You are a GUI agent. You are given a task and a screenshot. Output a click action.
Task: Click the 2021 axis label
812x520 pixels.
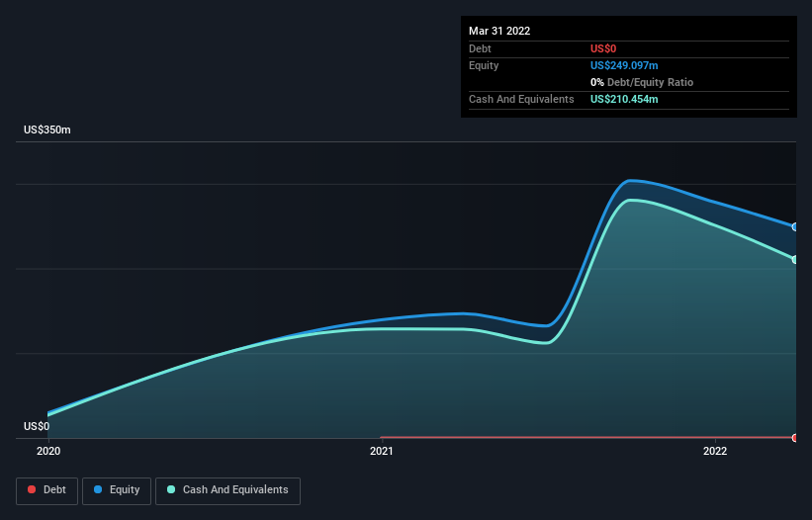coord(381,451)
